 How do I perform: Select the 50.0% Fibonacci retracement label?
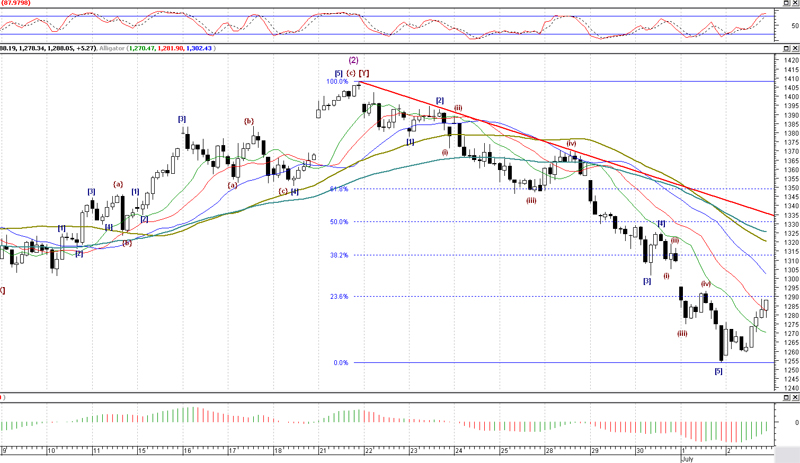[x=338, y=222]
